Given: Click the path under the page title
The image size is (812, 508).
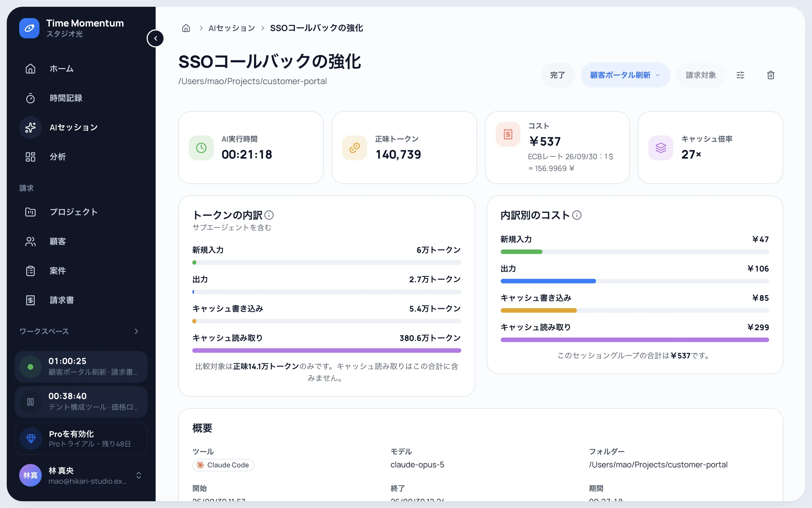Looking at the screenshot, I should click(252, 81).
